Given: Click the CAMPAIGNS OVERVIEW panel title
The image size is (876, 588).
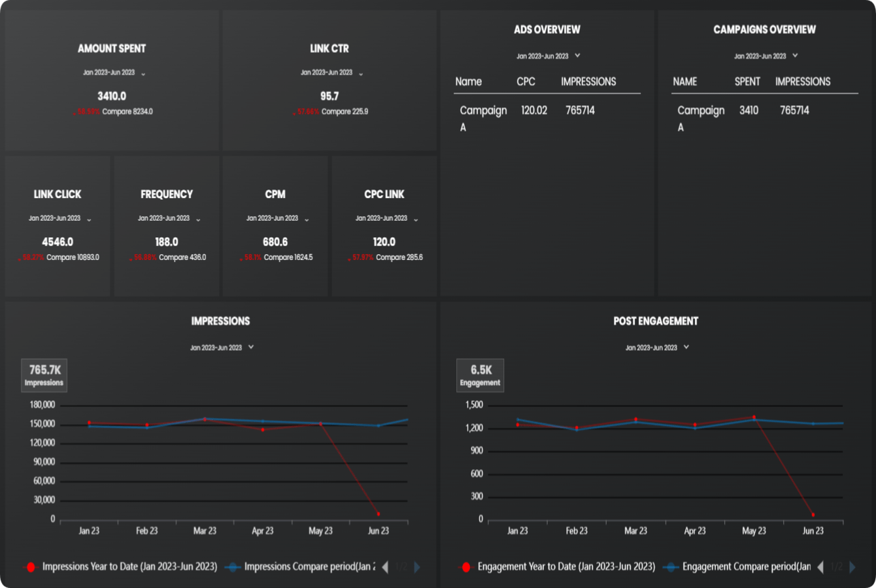Looking at the screenshot, I should (765, 29).
